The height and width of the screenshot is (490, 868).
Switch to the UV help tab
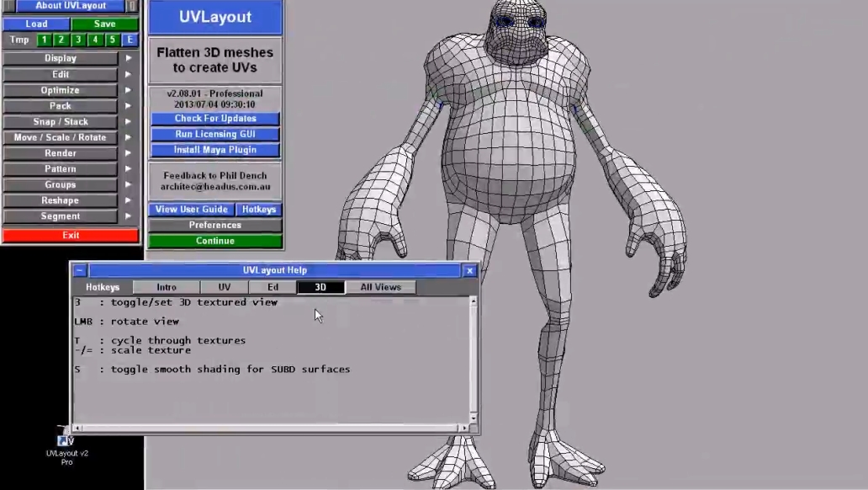click(225, 287)
